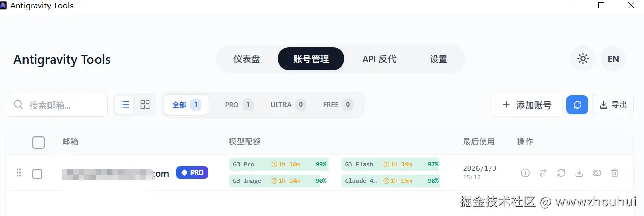Open the 仪表盘 dashboard tab

(x=247, y=59)
